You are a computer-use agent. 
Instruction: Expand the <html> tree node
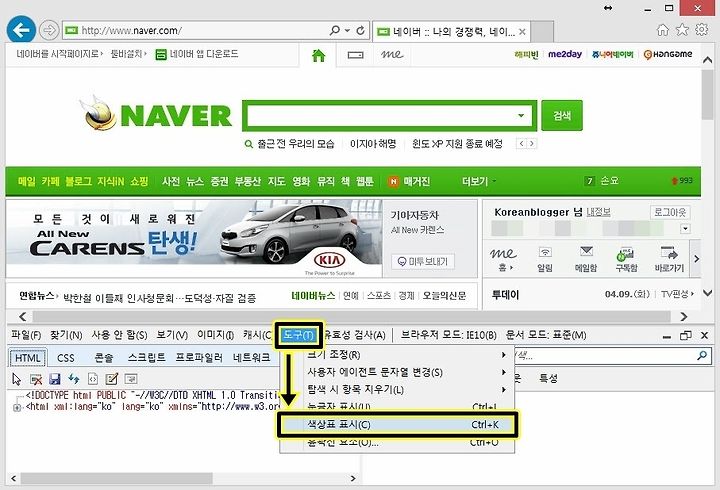point(17,407)
